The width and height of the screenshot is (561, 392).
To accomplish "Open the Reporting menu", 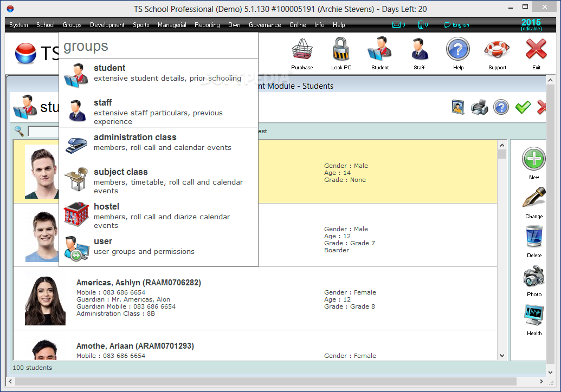I will [x=207, y=25].
